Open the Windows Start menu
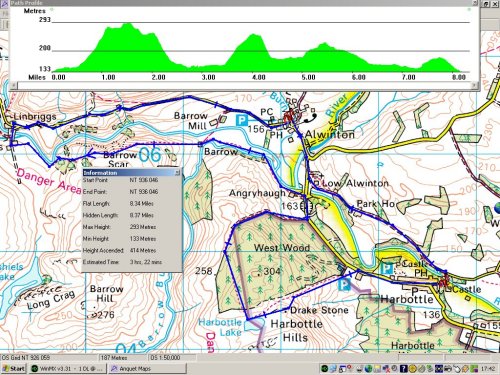This screenshot has width=500, height=375. [x=14, y=368]
